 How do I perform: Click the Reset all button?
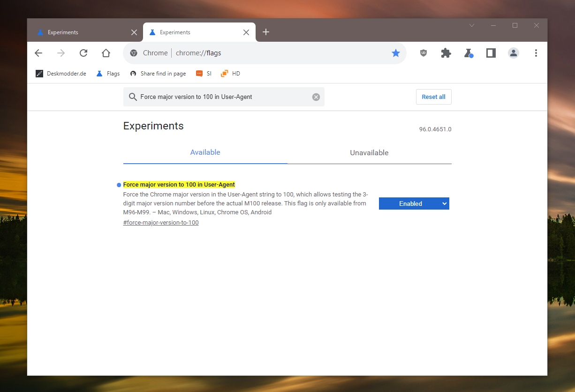click(433, 97)
